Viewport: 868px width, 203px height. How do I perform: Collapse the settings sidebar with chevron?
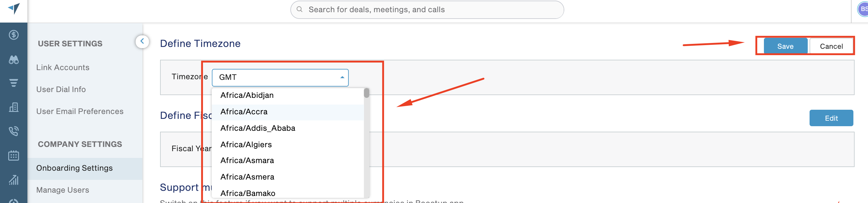coord(142,41)
